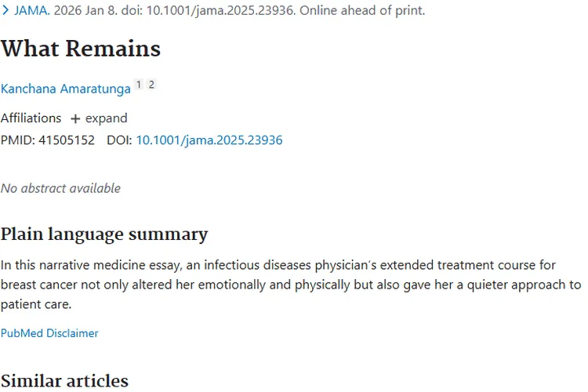Click the 'Similar articles' heading
The height and width of the screenshot is (392, 588).
click(64, 381)
